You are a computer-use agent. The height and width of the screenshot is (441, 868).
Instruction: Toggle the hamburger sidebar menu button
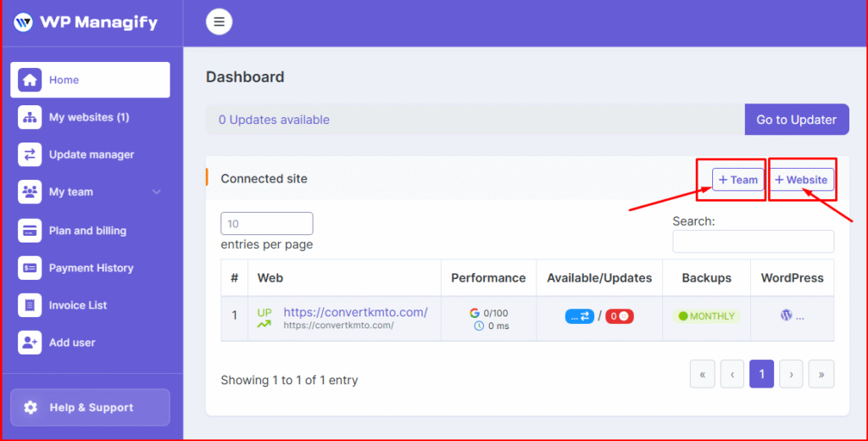pyautogui.click(x=220, y=21)
